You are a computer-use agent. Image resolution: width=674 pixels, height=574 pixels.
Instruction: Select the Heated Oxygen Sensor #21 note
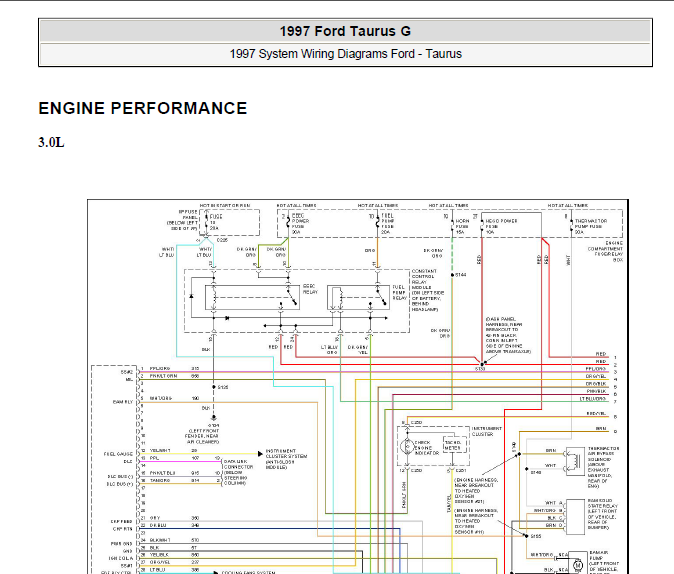pyautogui.click(x=476, y=491)
